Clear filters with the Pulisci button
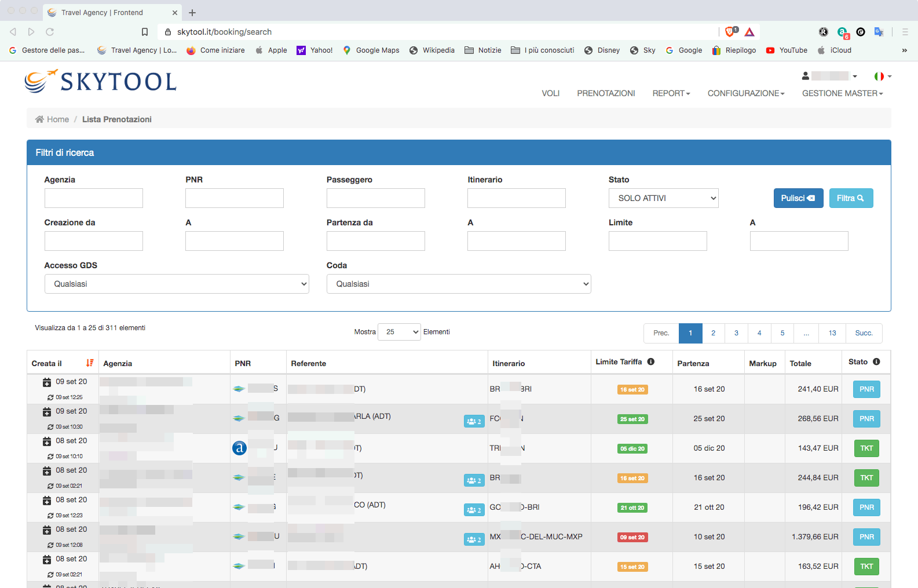This screenshot has height=588, width=918. (798, 198)
